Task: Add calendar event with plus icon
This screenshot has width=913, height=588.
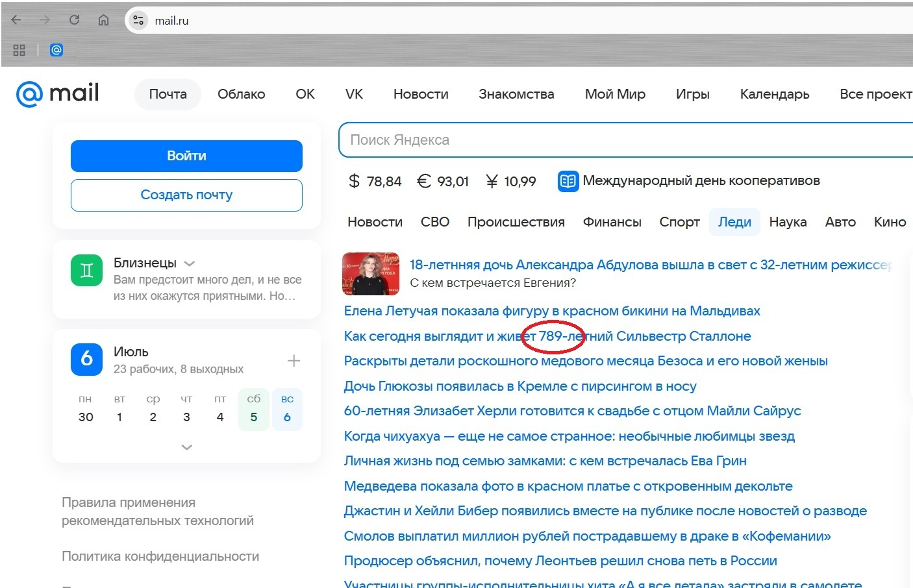Action: coord(294,360)
